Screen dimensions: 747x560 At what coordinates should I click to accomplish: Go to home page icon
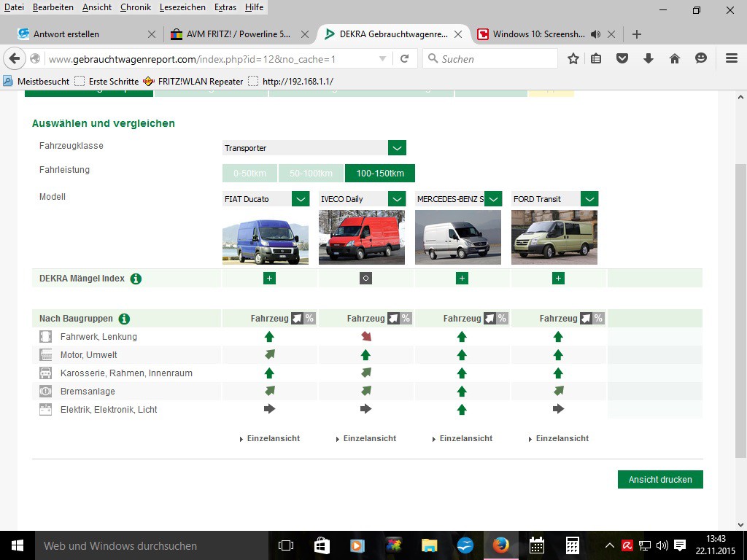tap(675, 58)
